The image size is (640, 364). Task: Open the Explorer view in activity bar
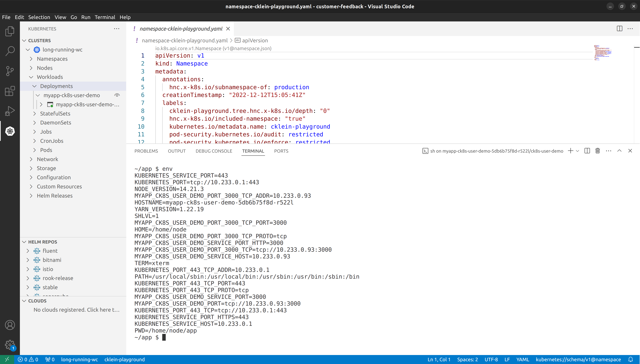click(x=10, y=31)
